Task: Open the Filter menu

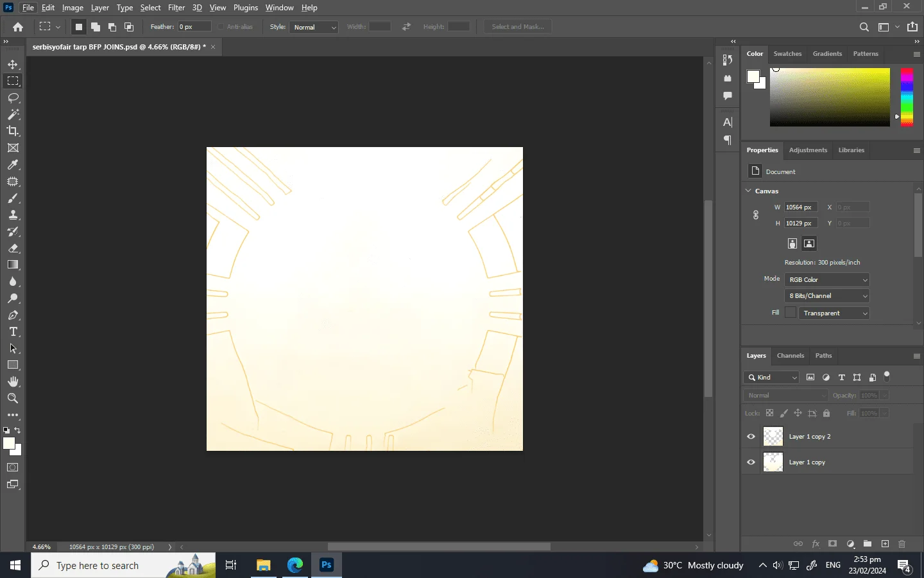Action: [x=176, y=8]
